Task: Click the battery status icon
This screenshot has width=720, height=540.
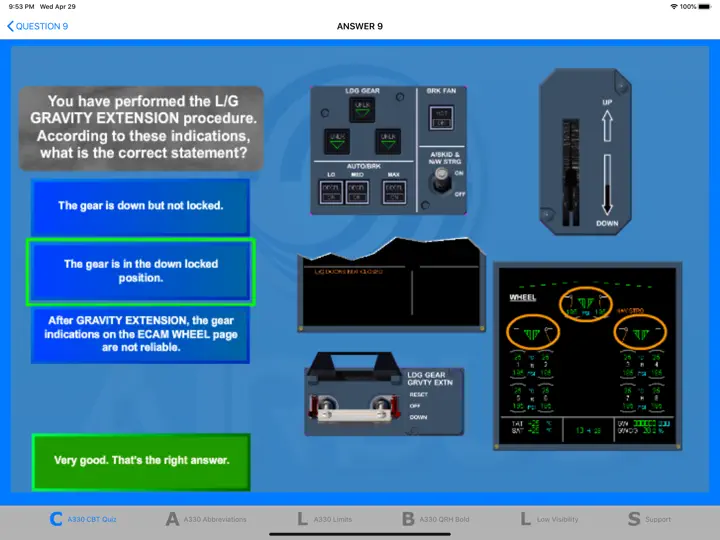Action: (x=704, y=6)
